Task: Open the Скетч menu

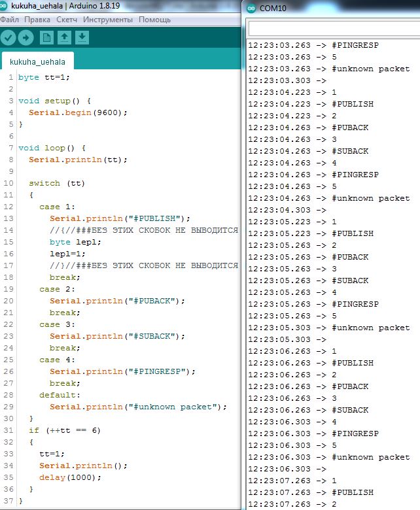Action: [x=67, y=20]
